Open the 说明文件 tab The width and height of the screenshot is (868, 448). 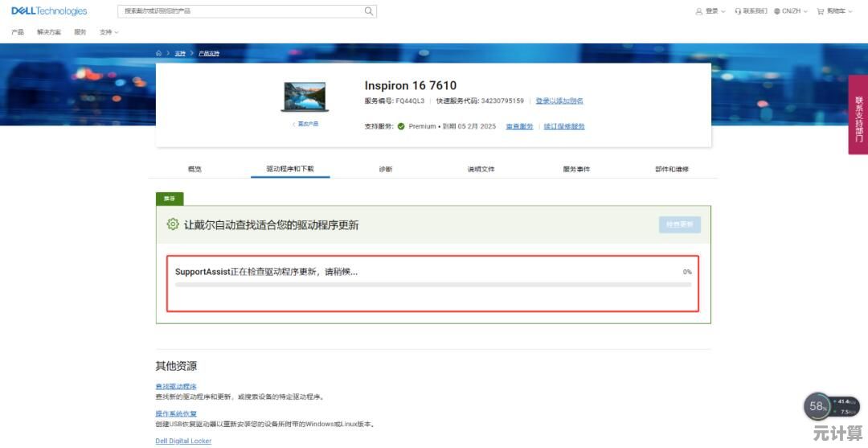pyautogui.click(x=481, y=169)
